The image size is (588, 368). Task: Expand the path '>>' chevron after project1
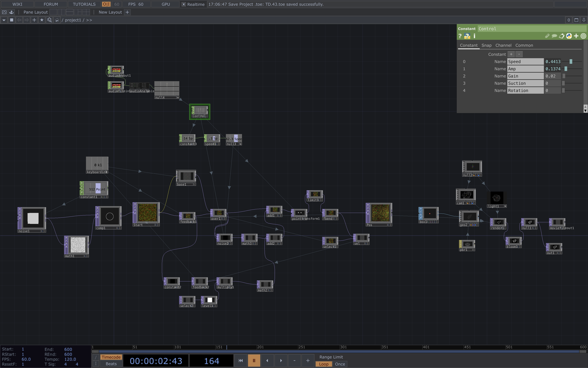coord(89,20)
